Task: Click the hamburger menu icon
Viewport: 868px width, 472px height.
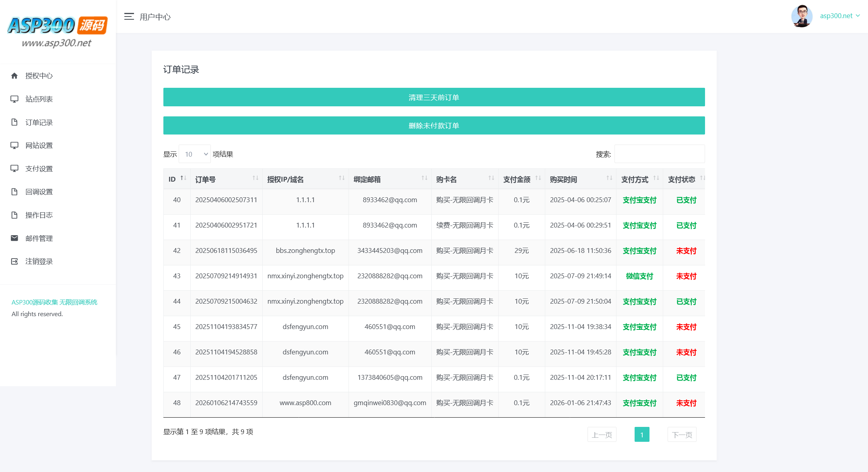Action: [x=129, y=17]
